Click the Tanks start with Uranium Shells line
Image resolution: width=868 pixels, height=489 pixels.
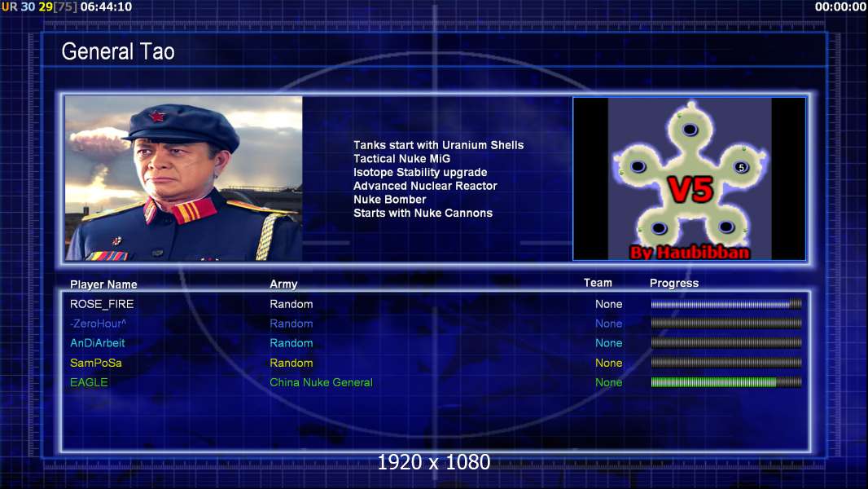438,145
